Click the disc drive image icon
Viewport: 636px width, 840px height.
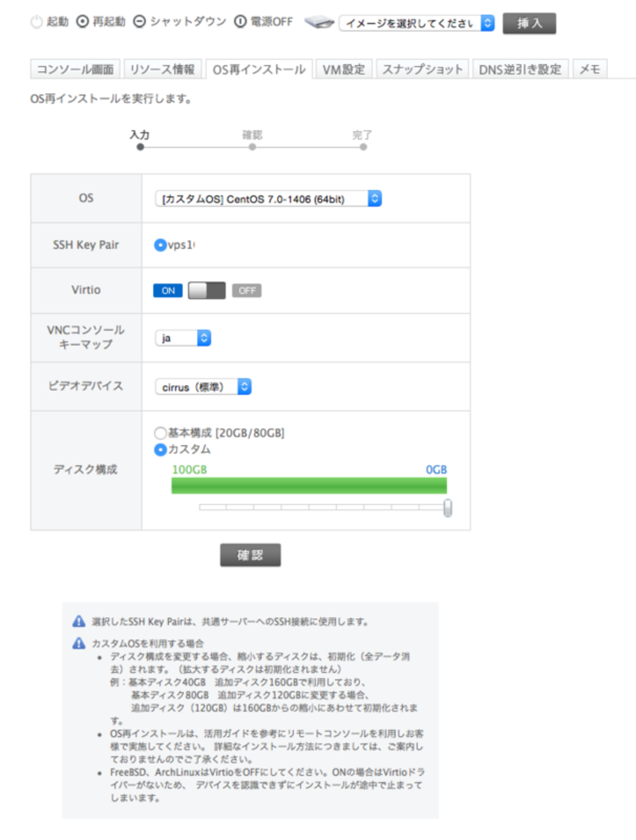pos(319,22)
